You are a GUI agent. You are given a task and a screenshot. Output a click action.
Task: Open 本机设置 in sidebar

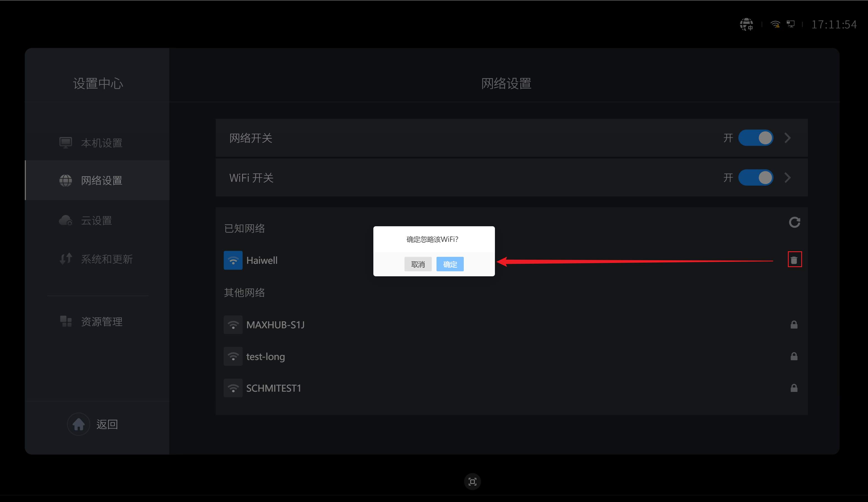97,142
